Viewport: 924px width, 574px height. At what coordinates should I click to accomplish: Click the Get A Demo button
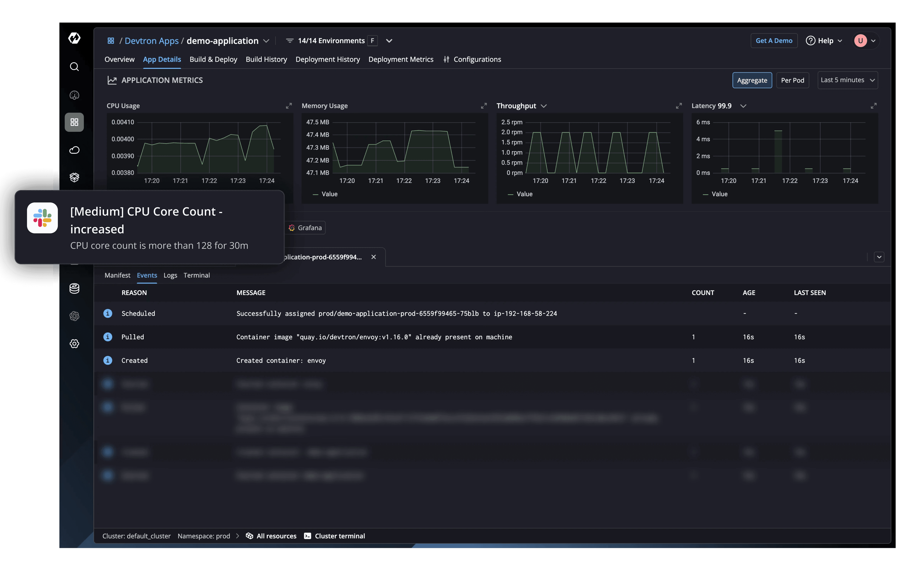tap(774, 41)
